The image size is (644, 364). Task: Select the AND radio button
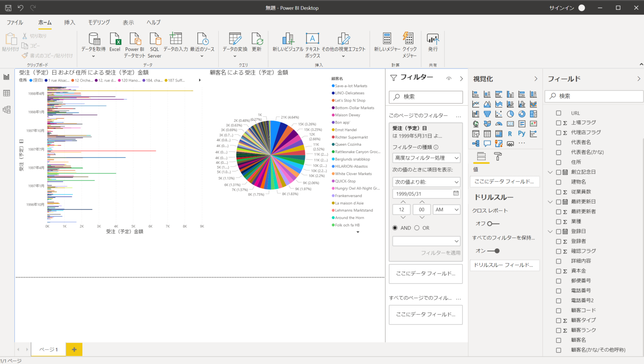[x=395, y=228]
